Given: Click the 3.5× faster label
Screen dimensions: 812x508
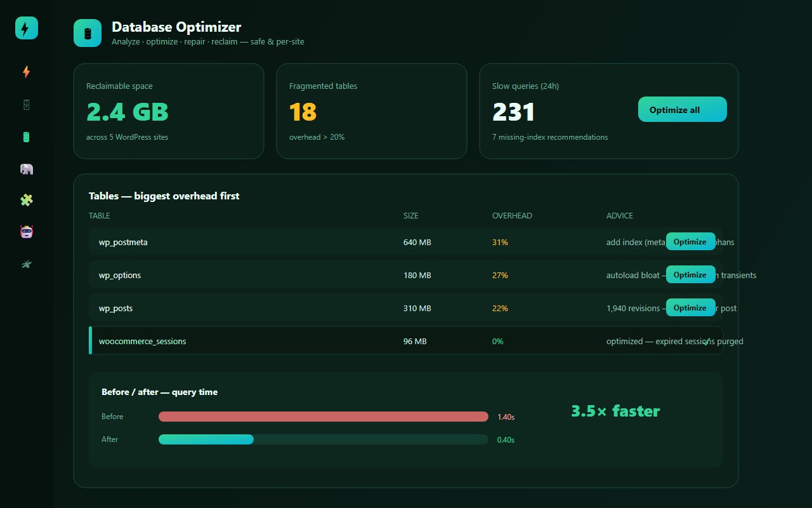Looking at the screenshot, I should pos(615,411).
